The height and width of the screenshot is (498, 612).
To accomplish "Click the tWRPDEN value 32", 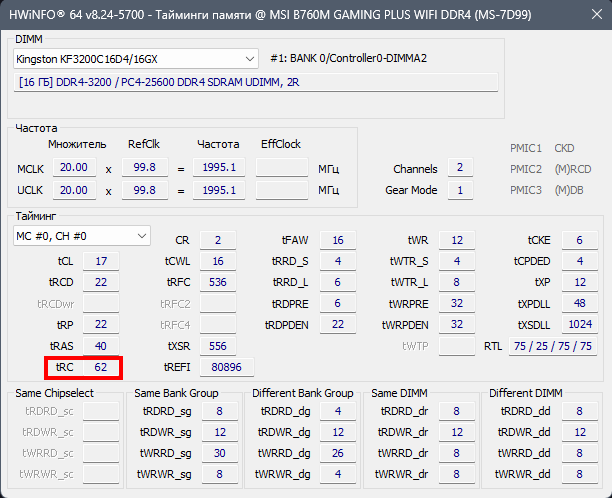I will [457, 324].
